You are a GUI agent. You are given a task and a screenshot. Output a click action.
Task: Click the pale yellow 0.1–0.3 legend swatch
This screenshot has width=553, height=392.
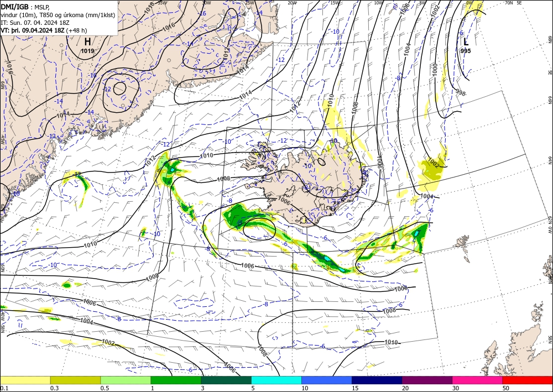pyautogui.click(x=25, y=380)
